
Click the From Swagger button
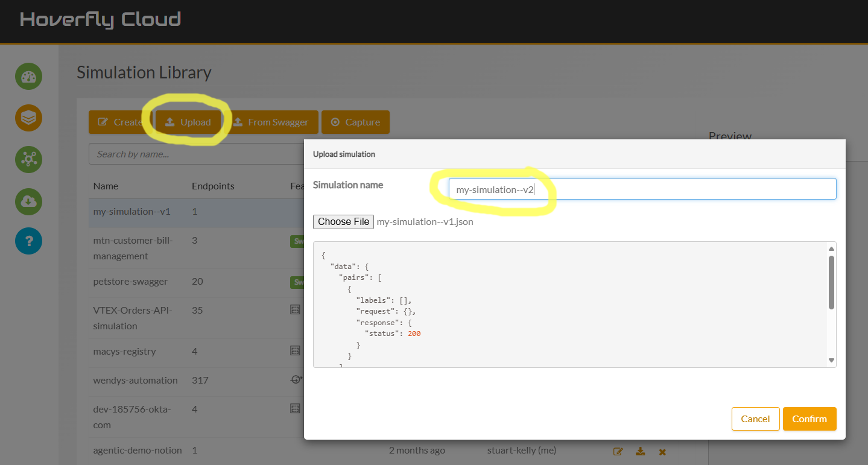271,122
